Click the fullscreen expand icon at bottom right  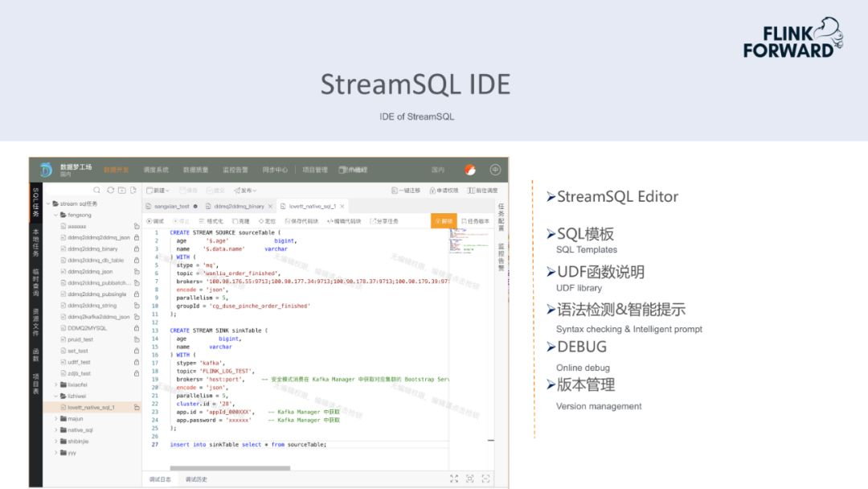point(454,479)
